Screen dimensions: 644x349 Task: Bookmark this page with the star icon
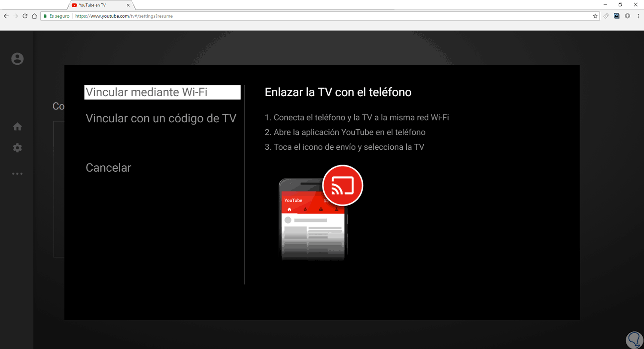click(x=595, y=16)
